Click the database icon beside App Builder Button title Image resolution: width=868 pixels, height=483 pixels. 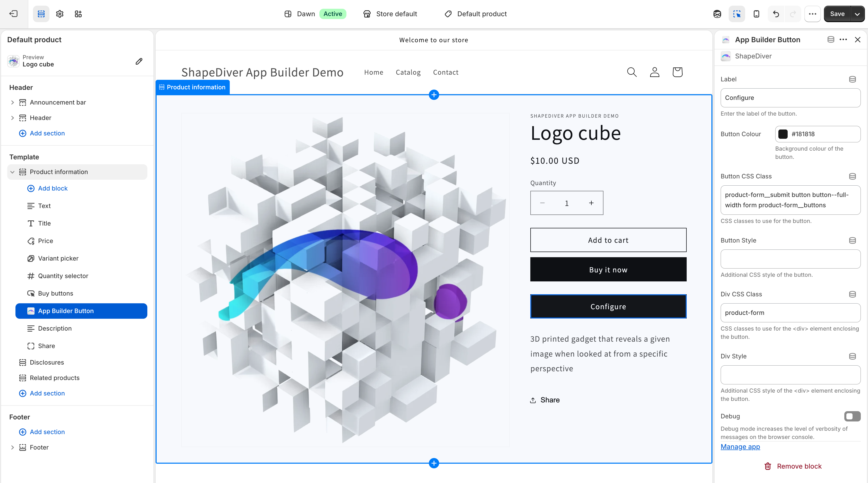[831, 40]
